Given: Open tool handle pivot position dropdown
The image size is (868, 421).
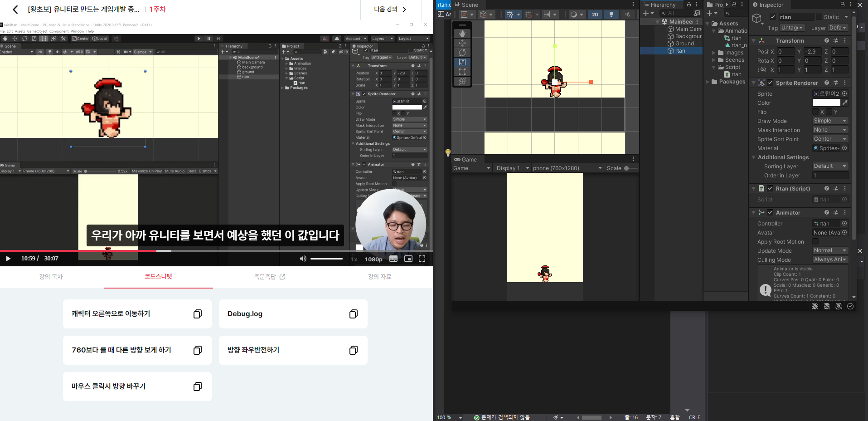Looking at the screenshot, I should pyautogui.click(x=467, y=15).
